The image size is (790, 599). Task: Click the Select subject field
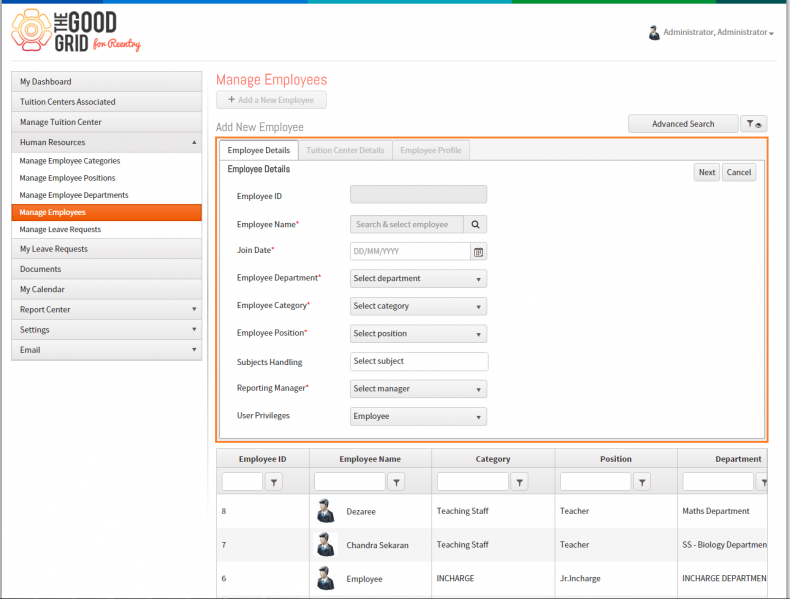click(419, 362)
